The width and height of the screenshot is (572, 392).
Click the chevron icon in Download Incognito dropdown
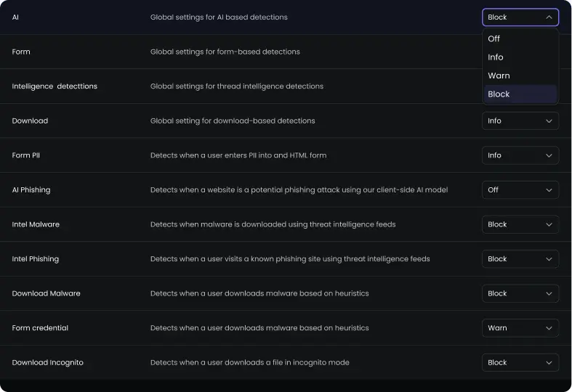pyautogui.click(x=549, y=362)
